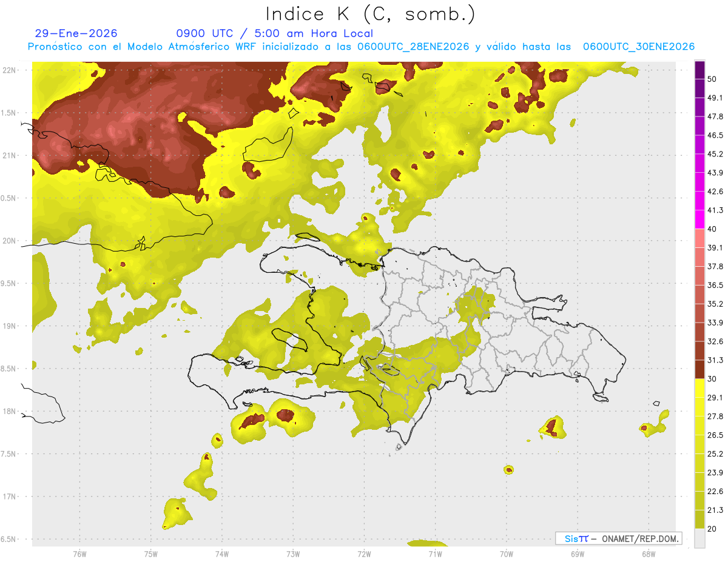
Task: Click the '71W' longitude label
Action: pos(435,554)
